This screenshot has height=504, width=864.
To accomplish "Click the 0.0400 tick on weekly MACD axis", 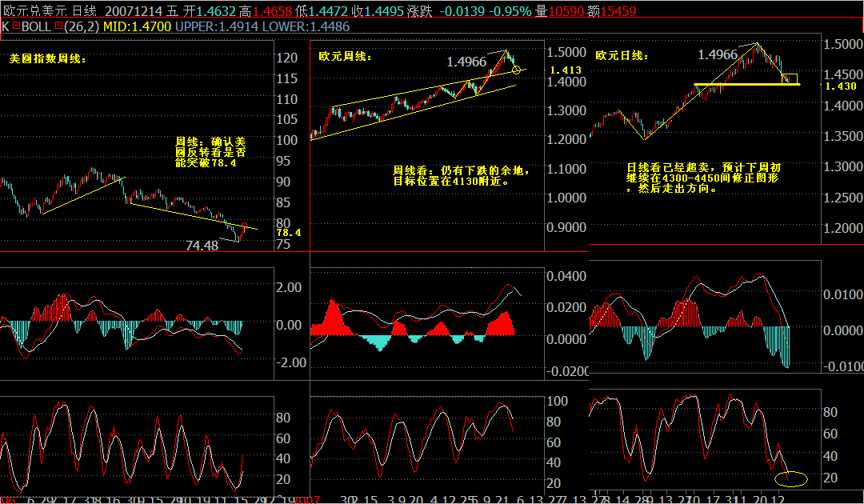I will pos(567,275).
